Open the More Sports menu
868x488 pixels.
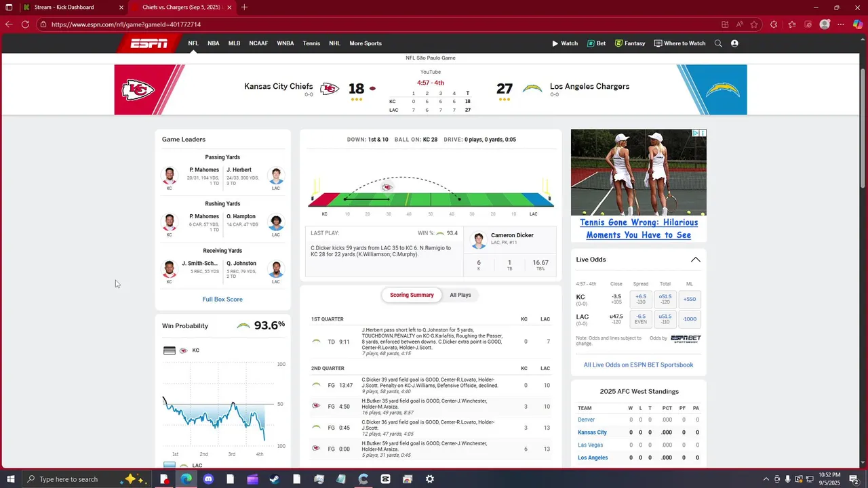[x=366, y=43]
